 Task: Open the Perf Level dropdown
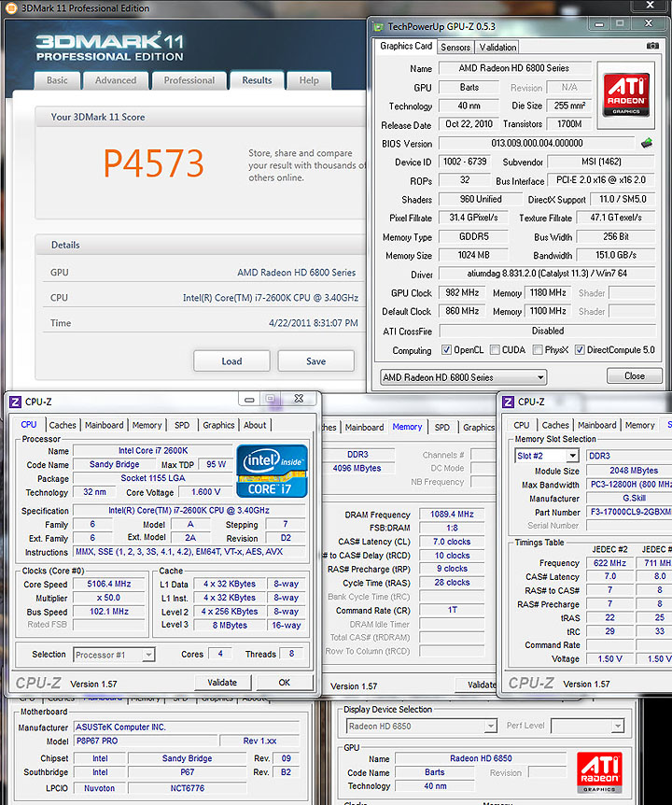587,726
